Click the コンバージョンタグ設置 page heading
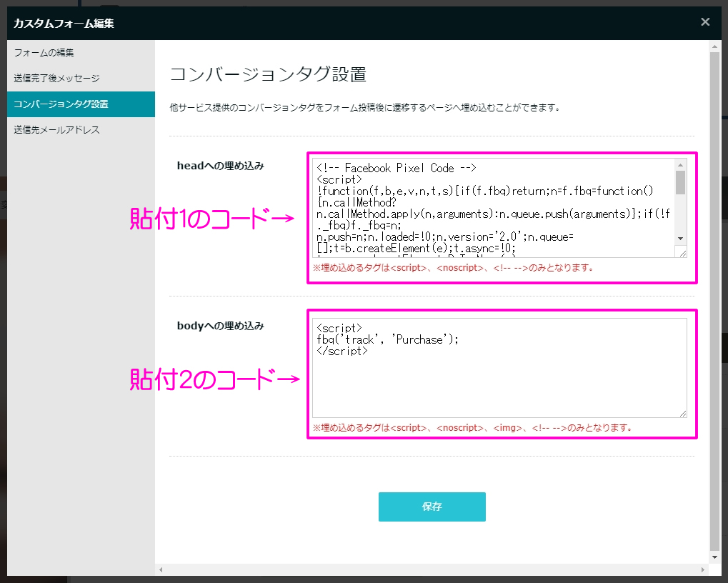The width and height of the screenshot is (728, 583). [x=268, y=75]
